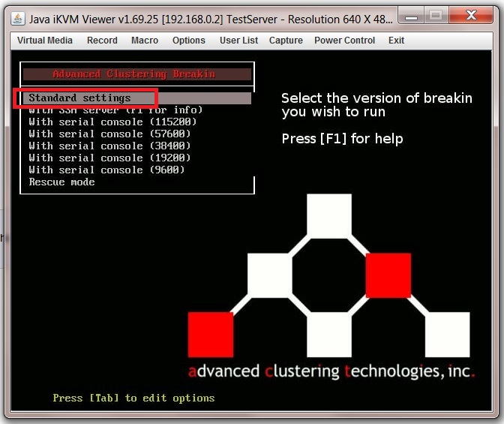This screenshot has width=504, height=424.
Task: Open the Record menu
Action: coord(102,41)
